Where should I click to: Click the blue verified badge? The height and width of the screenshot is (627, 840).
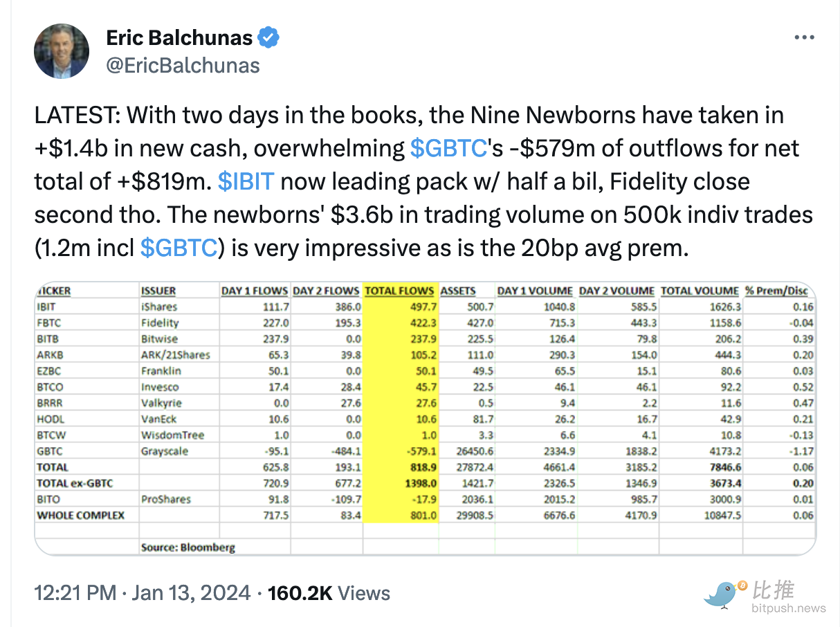268,37
